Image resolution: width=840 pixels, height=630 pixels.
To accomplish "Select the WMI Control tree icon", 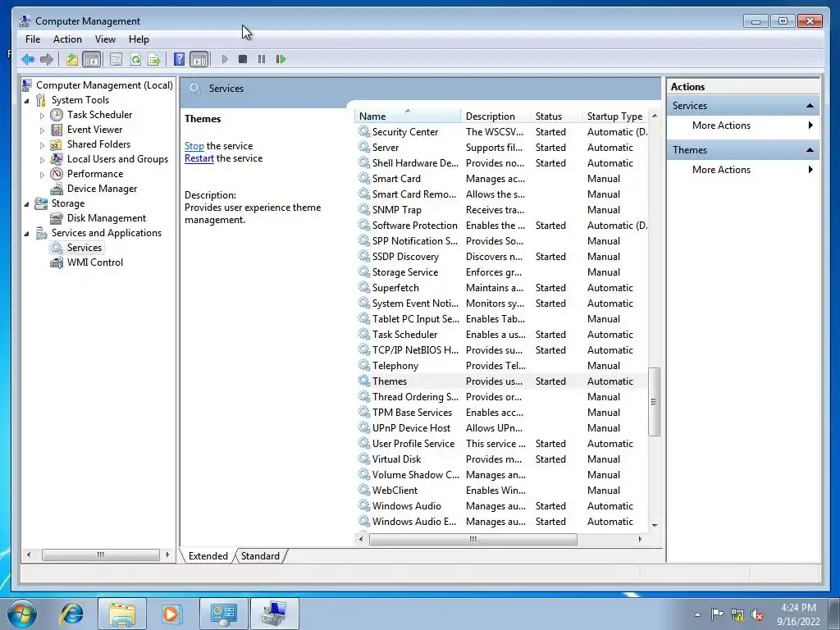I will tap(57, 262).
